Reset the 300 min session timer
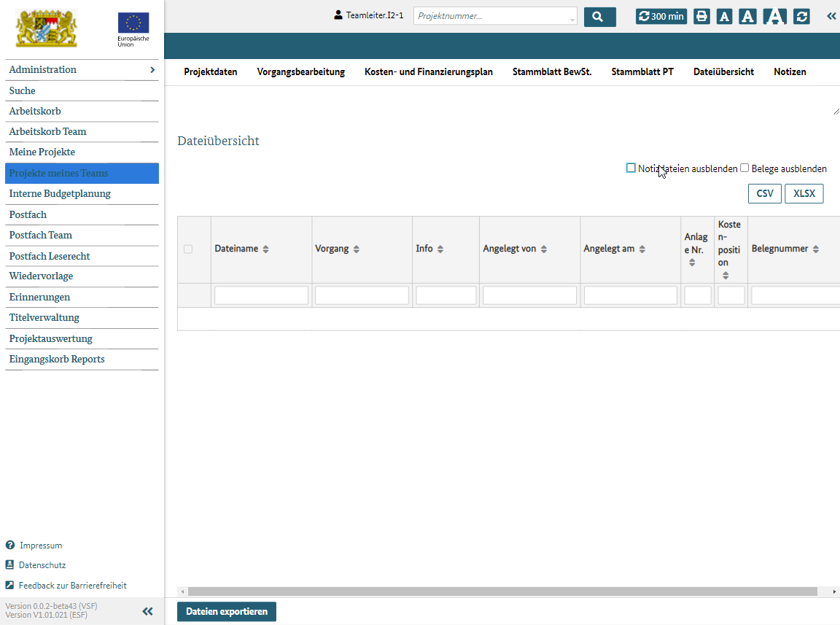This screenshot has height=625, width=840. (x=661, y=17)
